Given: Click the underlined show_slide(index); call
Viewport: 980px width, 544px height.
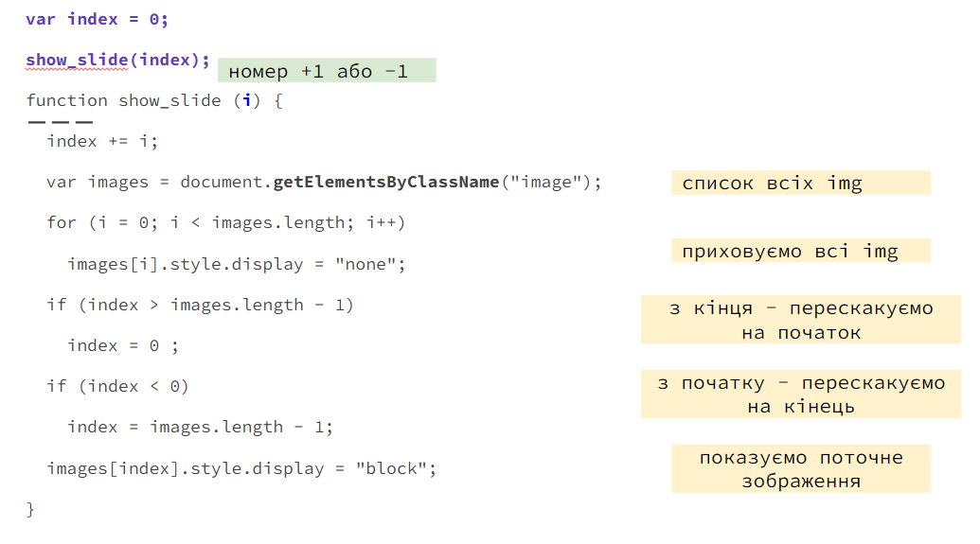Looking at the screenshot, I should pyautogui.click(x=117, y=60).
